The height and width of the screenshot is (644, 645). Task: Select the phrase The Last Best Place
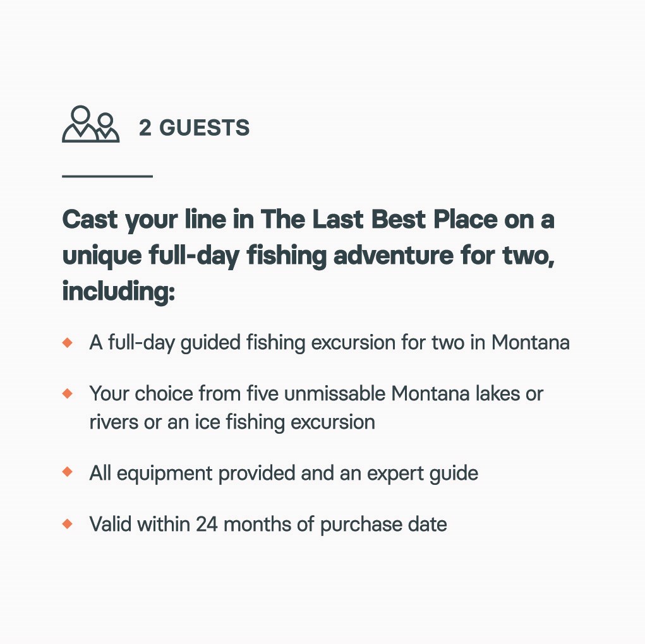pyautogui.click(x=379, y=219)
